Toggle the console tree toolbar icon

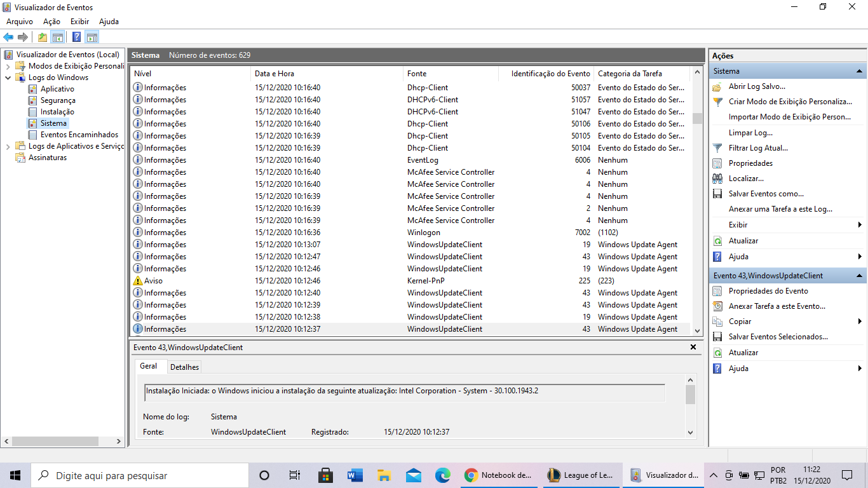pyautogui.click(x=58, y=37)
